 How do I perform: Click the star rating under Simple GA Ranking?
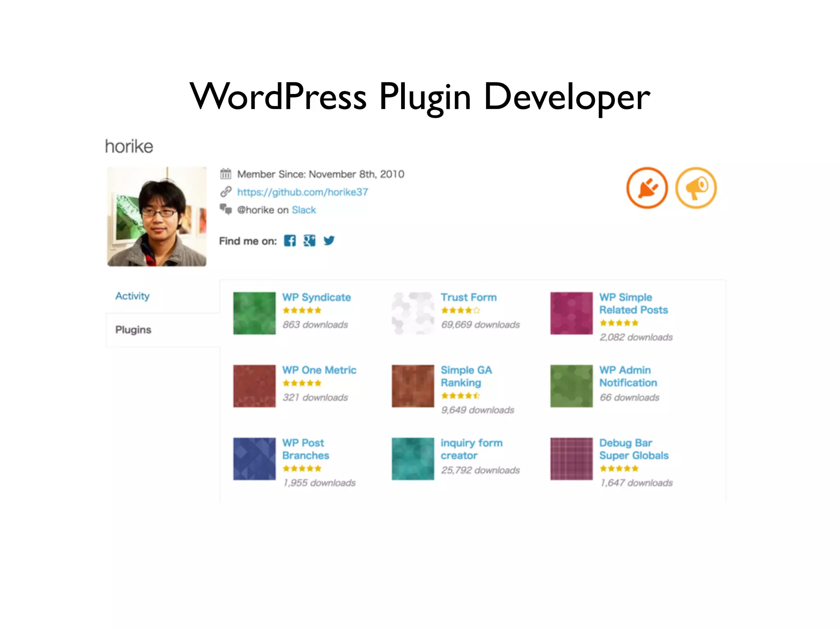click(461, 396)
